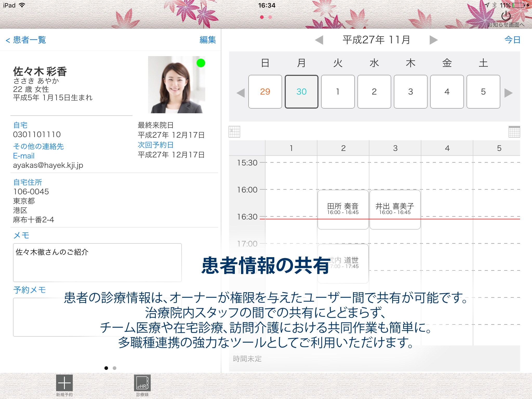
Task: Open その他の連絡先 contacts
Action: pyautogui.click(x=38, y=147)
